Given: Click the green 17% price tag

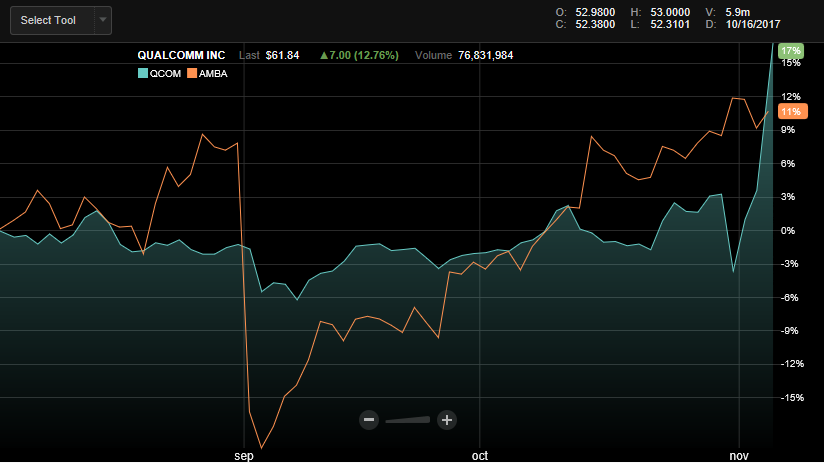Looking at the screenshot, I should point(791,51).
